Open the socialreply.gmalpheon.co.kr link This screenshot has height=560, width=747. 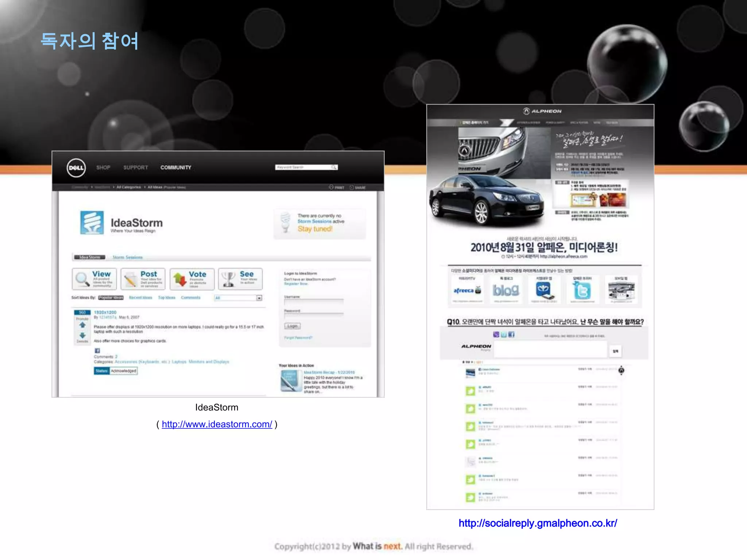click(x=538, y=523)
